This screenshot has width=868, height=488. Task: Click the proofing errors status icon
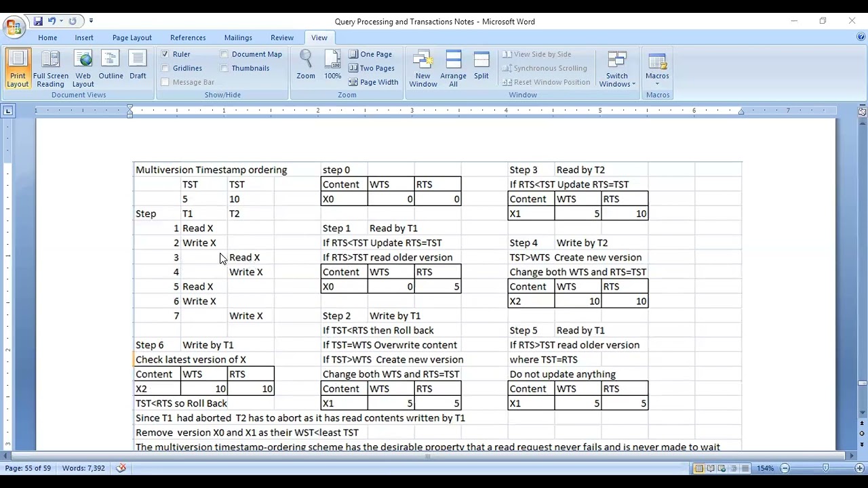pyautogui.click(x=121, y=468)
